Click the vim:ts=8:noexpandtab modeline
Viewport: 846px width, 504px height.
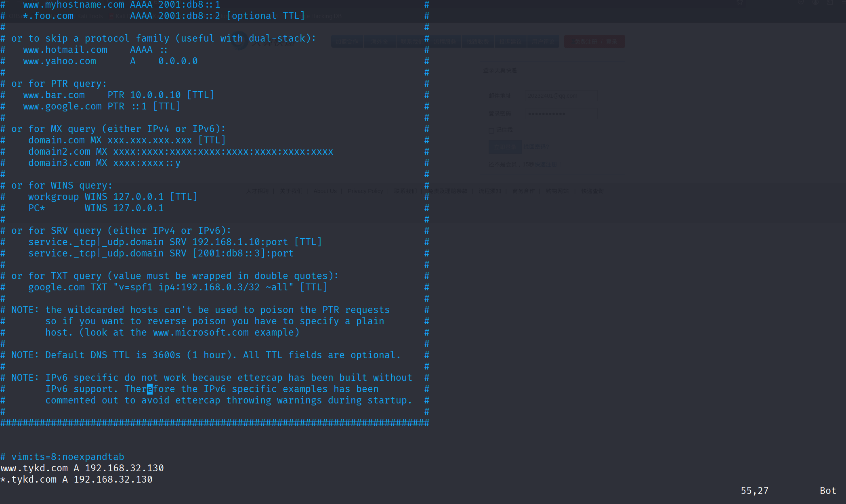tap(67, 457)
